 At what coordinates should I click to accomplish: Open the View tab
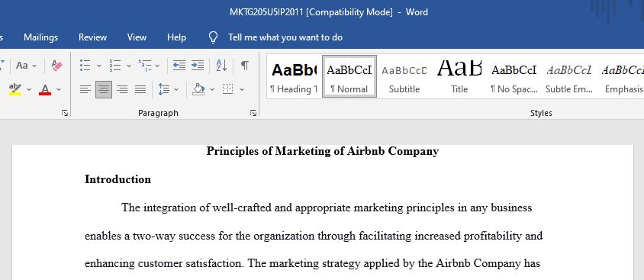137,37
